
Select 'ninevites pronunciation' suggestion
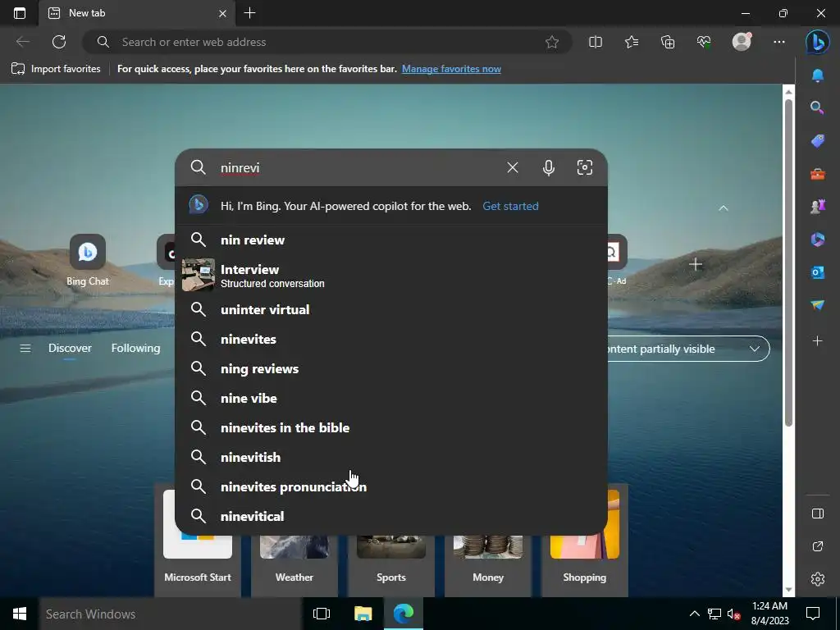391,486
